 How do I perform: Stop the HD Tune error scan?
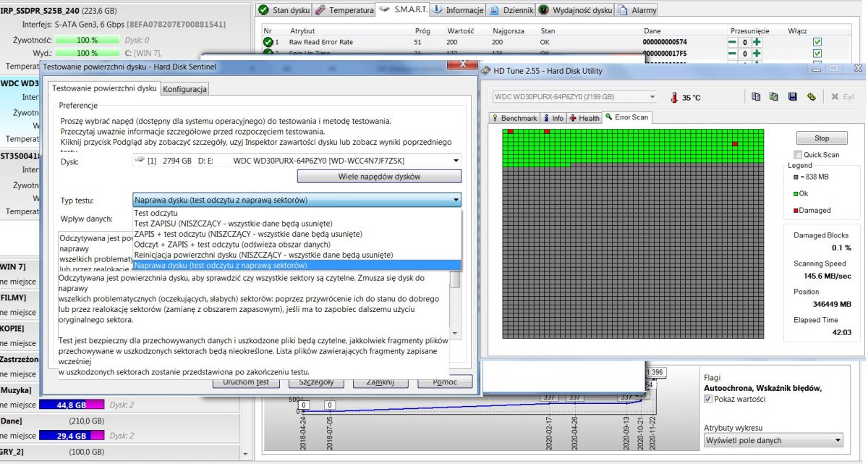tap(822, 138)
